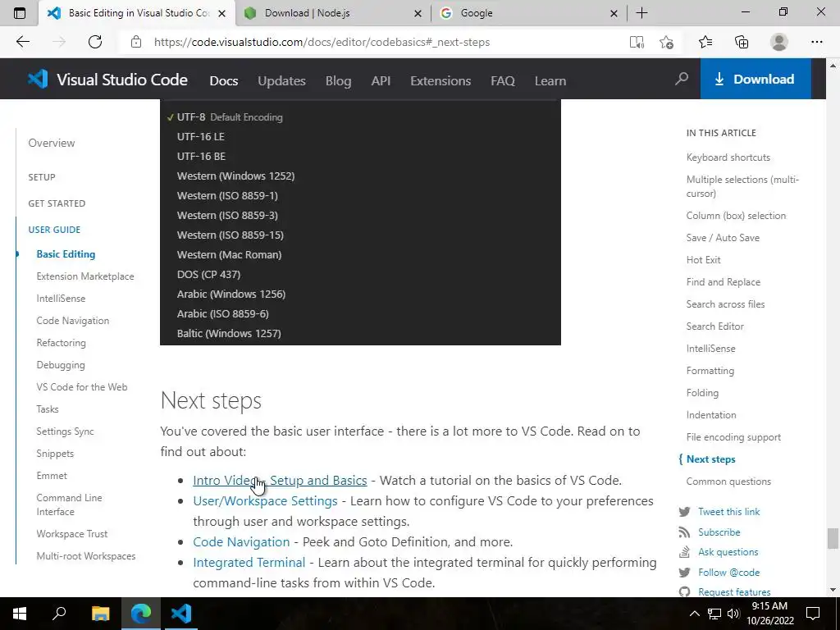840x630 pixels.
Task: Open VS Code from the taskbar
Action: (181, 614)
